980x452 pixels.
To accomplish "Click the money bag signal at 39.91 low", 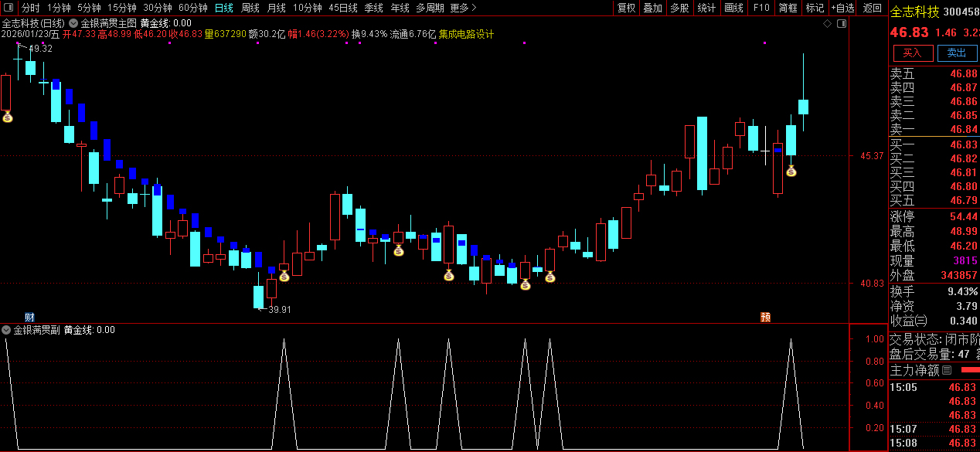I will (x=284, y=276).
